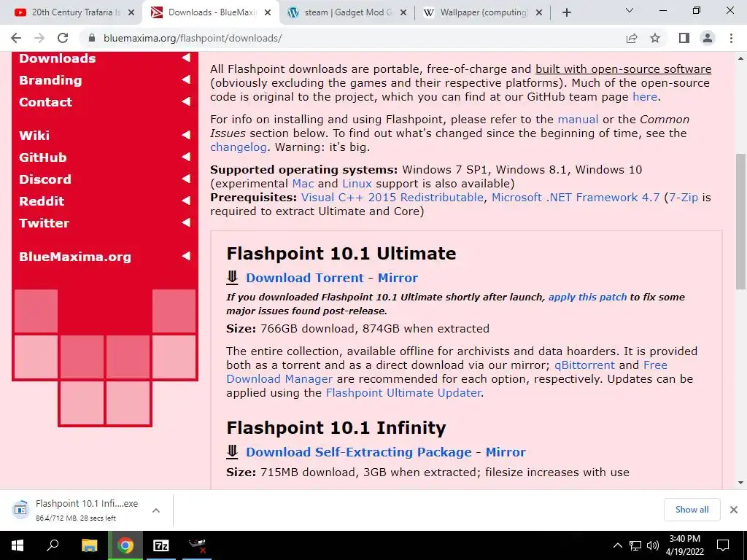This screenshot has width=747, height=560.
Task: Click the Mirror link for Flashpoint Ultimate
Action: (x=398, y=278)
